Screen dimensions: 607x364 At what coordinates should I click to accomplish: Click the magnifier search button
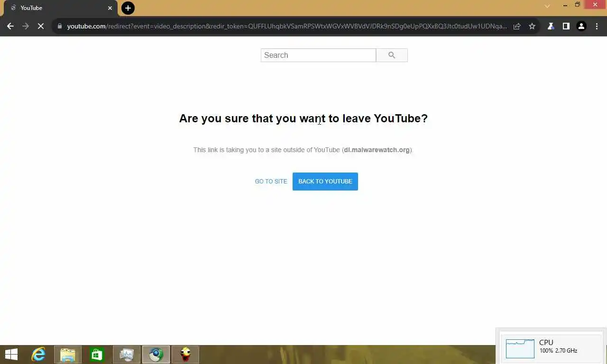(x=392, y=55)
